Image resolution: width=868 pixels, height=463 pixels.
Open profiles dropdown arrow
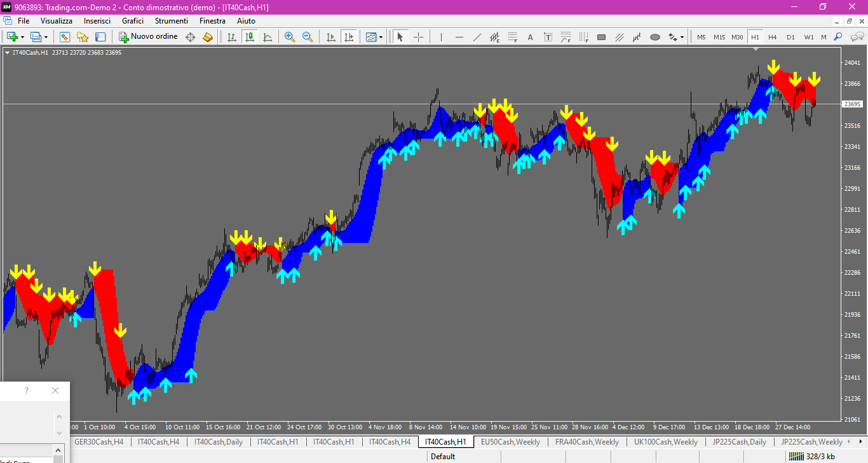(46, 37)
